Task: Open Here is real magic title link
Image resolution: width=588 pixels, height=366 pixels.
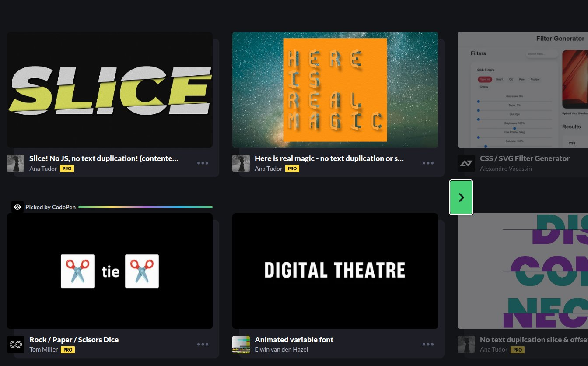Action: pyautogui.click(x=329, y=158)
